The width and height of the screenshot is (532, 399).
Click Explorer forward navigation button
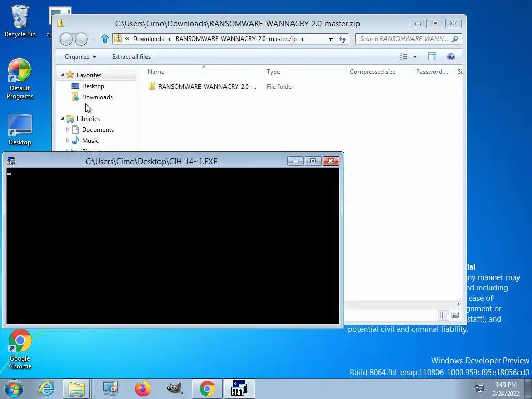click(x=81, y=39)
